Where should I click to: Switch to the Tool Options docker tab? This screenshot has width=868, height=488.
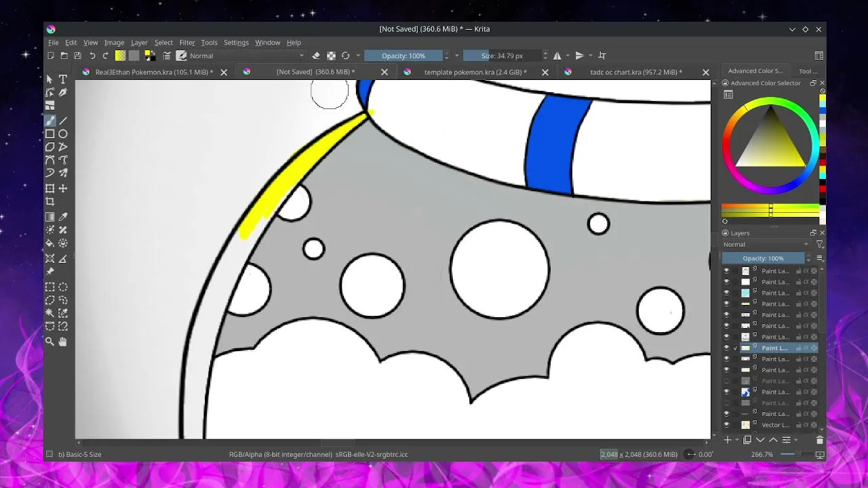[x=808, y=71]
